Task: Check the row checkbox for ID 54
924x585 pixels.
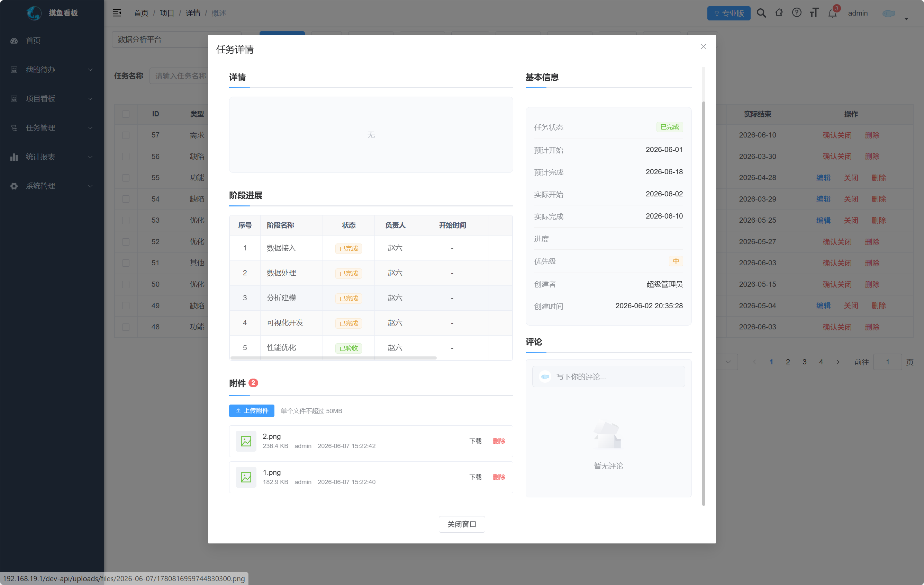Action: pos(126,199)
